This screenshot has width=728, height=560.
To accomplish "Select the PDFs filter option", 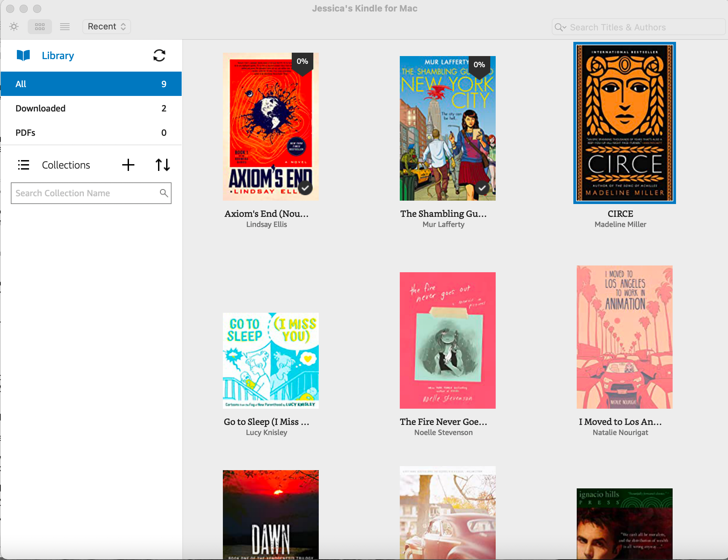I will 90,132.
